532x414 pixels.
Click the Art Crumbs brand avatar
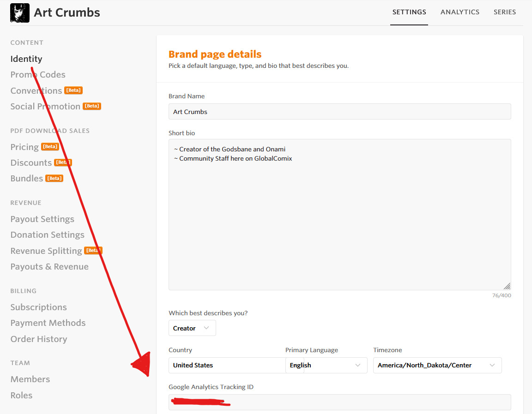[x=20, y=13]
